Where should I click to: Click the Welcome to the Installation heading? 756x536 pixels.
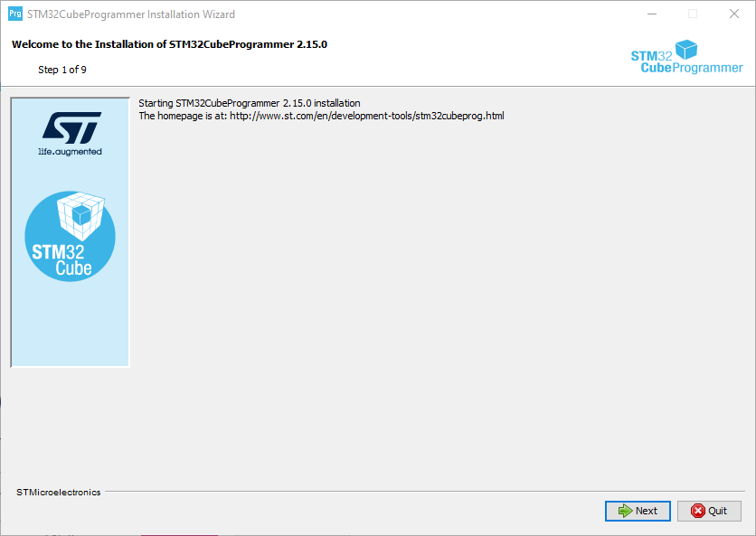click(x=169, y=44)
